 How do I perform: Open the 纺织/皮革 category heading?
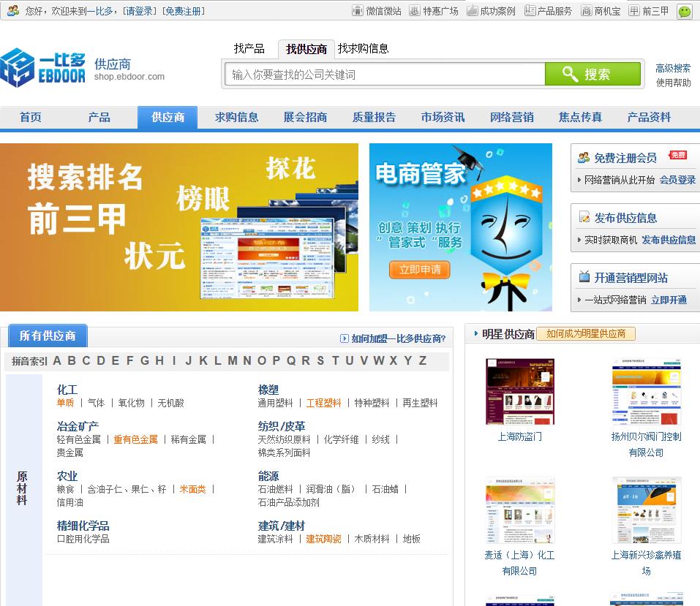tap(282, 426)
